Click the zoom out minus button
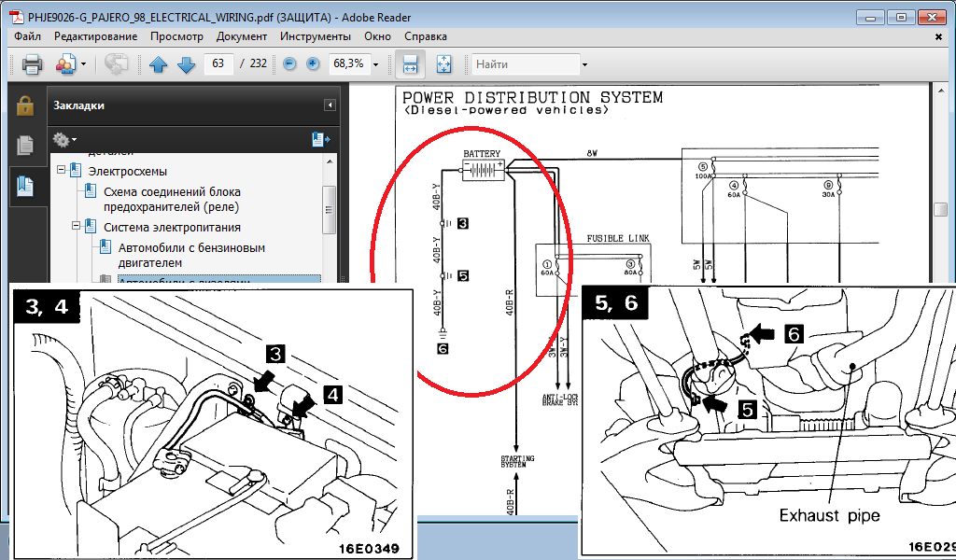 (x=289, y=64)
